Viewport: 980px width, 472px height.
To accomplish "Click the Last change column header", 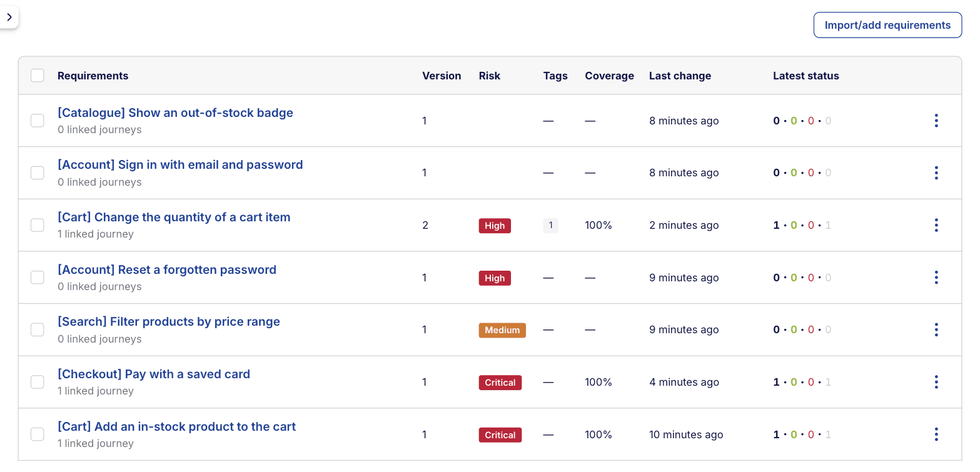I will coord(680,76).
